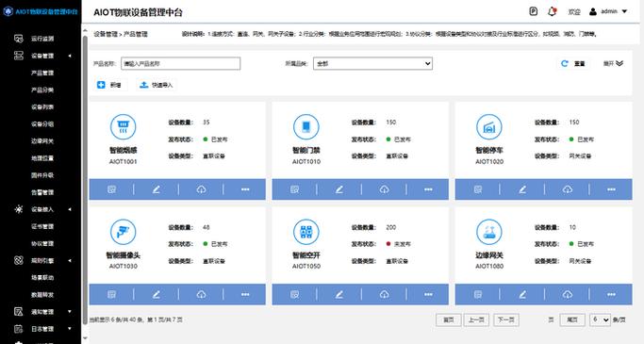644x344 pixels.
Task: Open the notification bell in header
Action: (x=553, y=11)
